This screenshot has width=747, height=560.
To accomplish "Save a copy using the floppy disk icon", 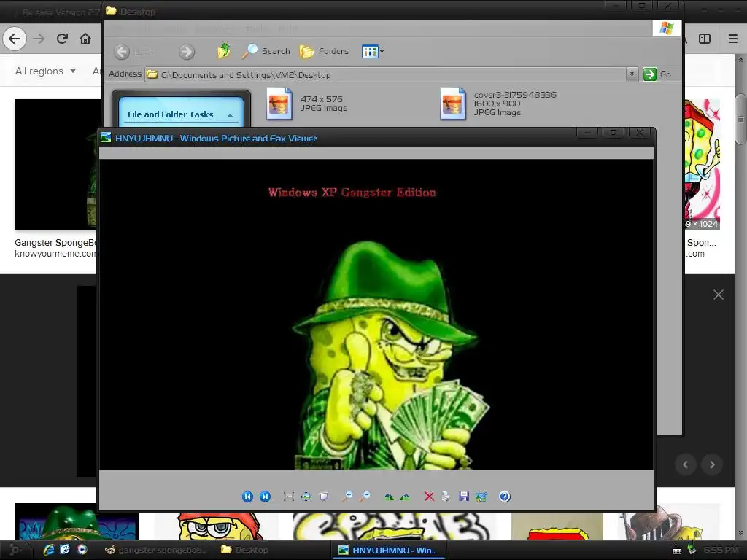I will click(x=463, y=497).
